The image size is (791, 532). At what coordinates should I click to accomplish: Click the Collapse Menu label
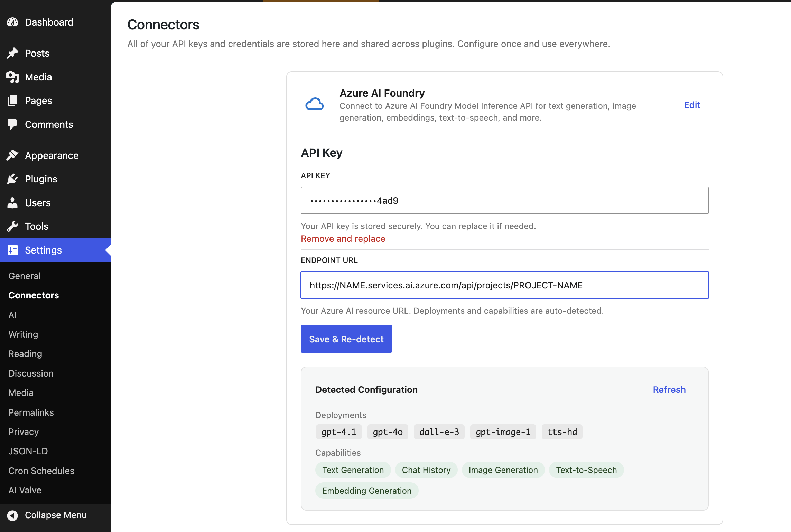click(x=56, y=515)
